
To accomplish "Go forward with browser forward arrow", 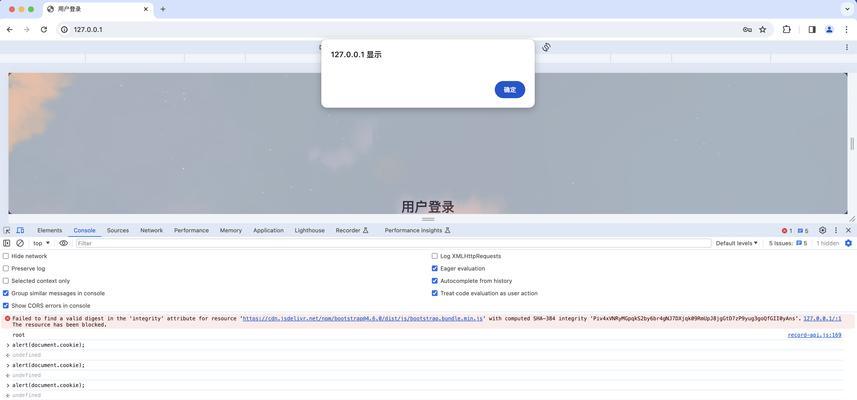I will [26, 30].
